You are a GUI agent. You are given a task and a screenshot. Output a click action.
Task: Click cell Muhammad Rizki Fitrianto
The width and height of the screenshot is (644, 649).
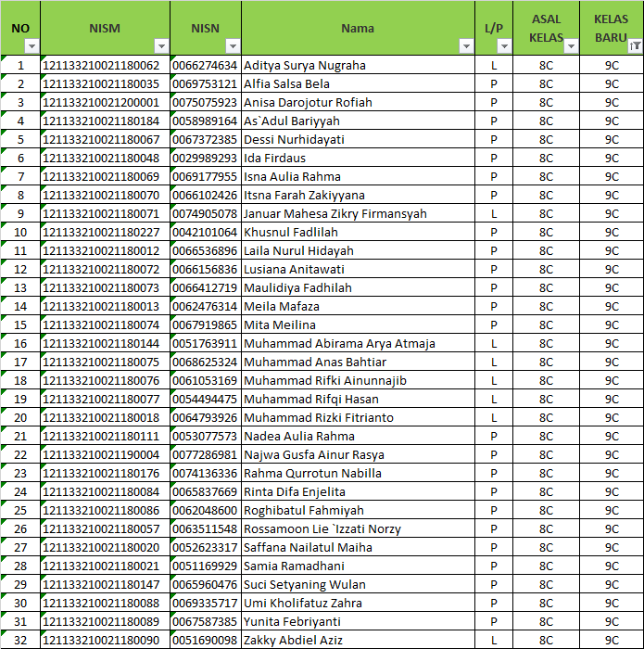pyautogui.click(x=358, y=417)
